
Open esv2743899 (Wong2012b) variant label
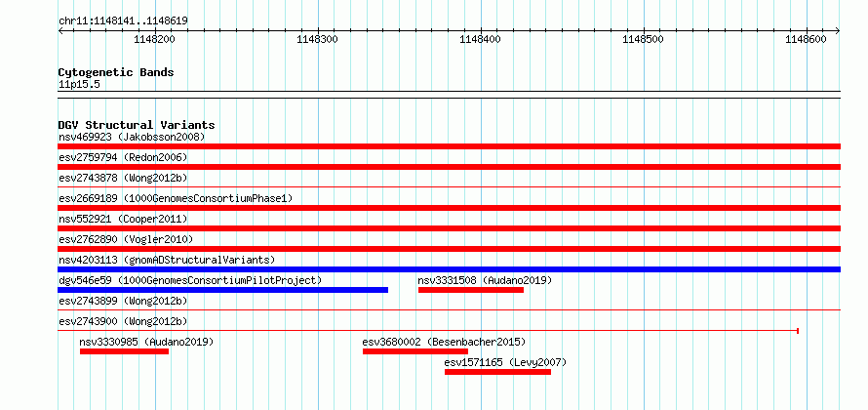(123, 301)
